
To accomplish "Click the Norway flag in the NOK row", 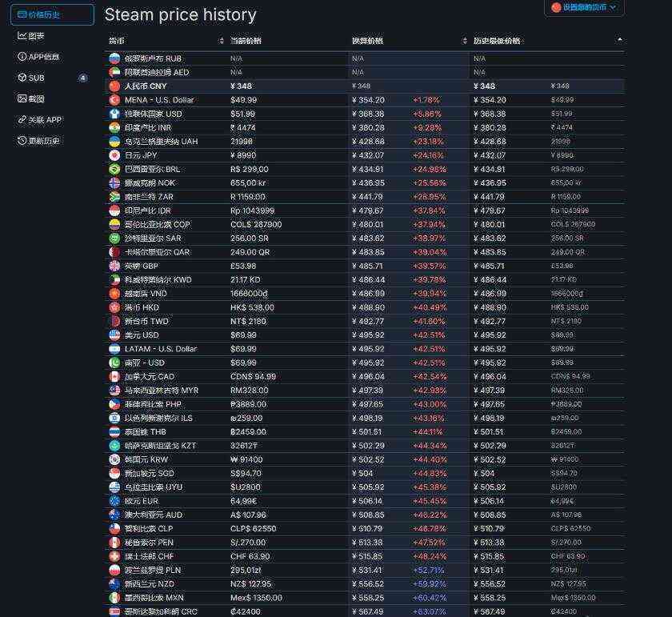I will [x=114, y=183].
